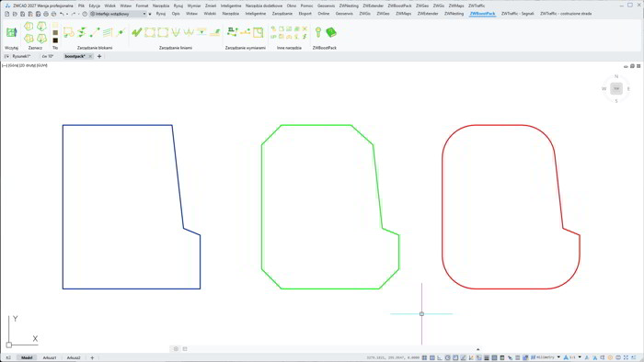
Task: Click the Wczytaj load icon
Action: point(11,32)
